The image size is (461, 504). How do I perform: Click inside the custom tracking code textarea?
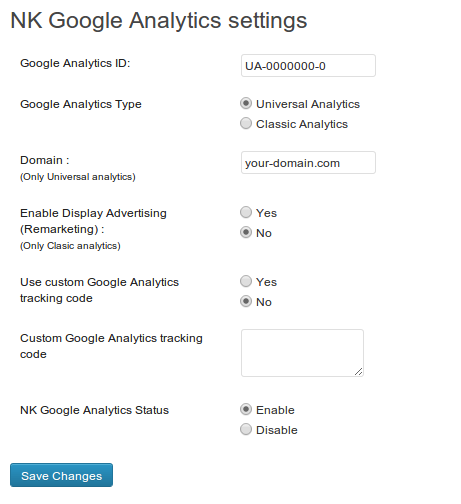(302, 353)
